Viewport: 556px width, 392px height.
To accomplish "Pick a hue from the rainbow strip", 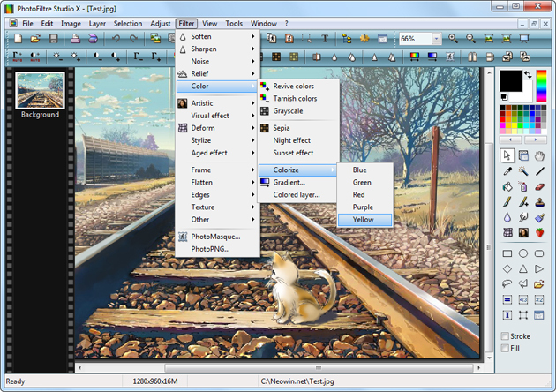I will click(541, 87).
